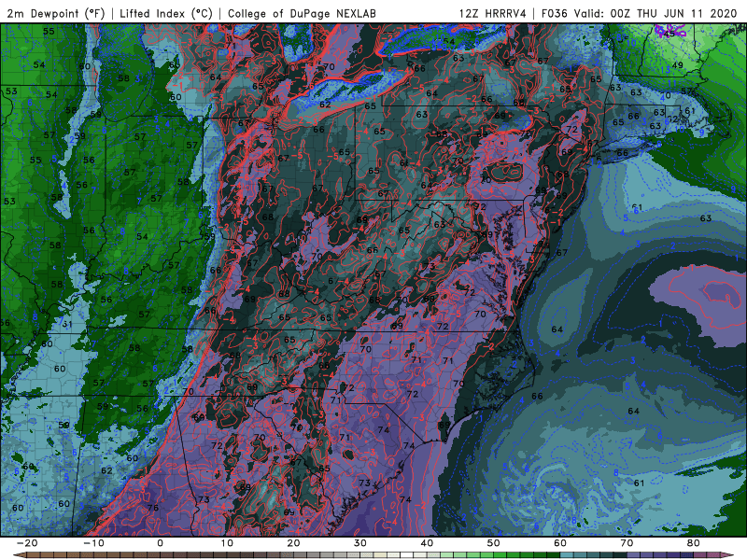The height and width of the screenshot is (560, 747).
Task: Click the '12Z HRRRV4' model run label
Action: tap(493, 13)
